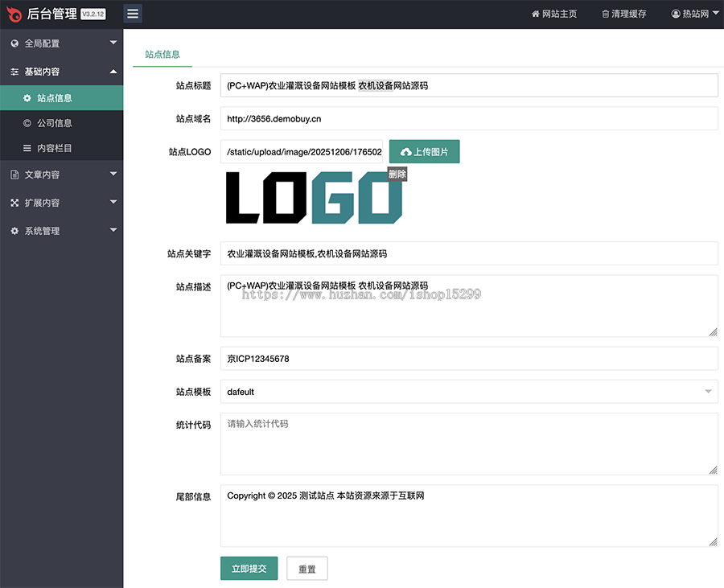Click the expand icon beside 扩展内容

click(x=14, y=203)
